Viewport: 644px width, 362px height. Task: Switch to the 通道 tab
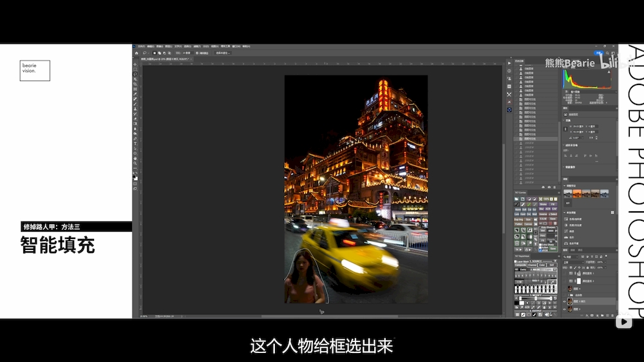coord(573,250)
